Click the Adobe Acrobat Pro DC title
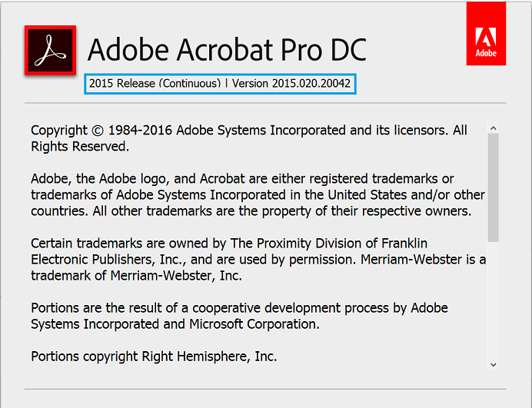Screen dimensions: 532x408 (227, 50)
